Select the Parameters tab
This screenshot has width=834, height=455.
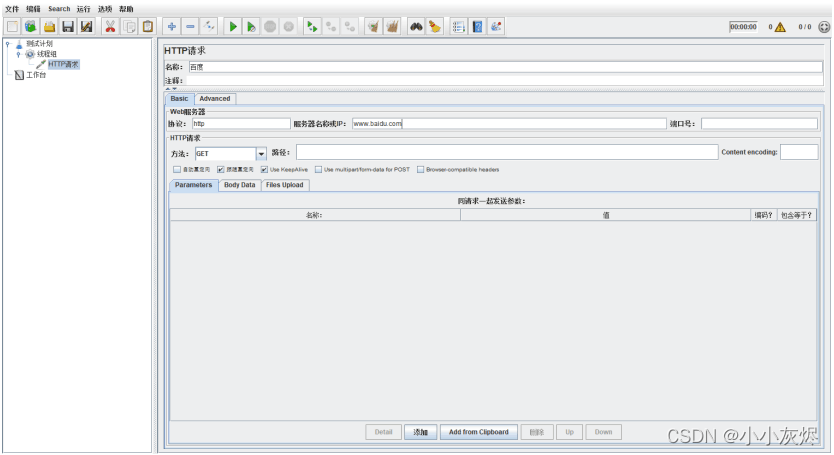pos(194,185)
